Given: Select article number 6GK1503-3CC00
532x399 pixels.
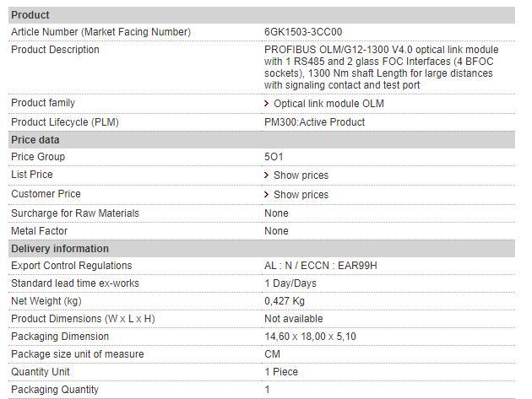Looking at the screenshot, I should pyautogui.click(x=303, y=32).
